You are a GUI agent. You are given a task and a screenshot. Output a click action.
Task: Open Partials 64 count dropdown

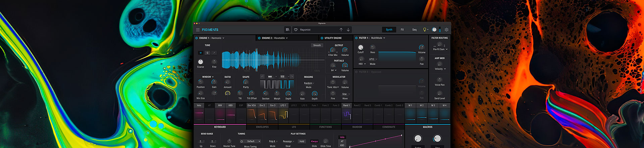tap(334, 70)
